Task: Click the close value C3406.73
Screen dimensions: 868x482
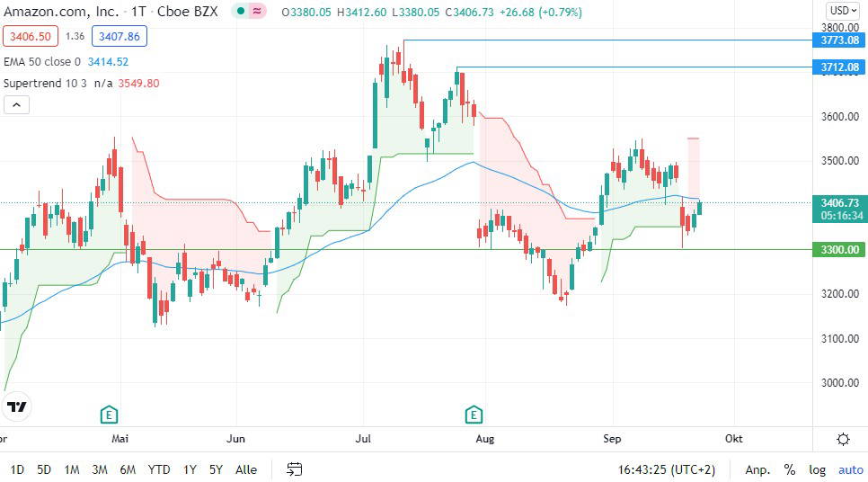Action: tap(469, 12)
